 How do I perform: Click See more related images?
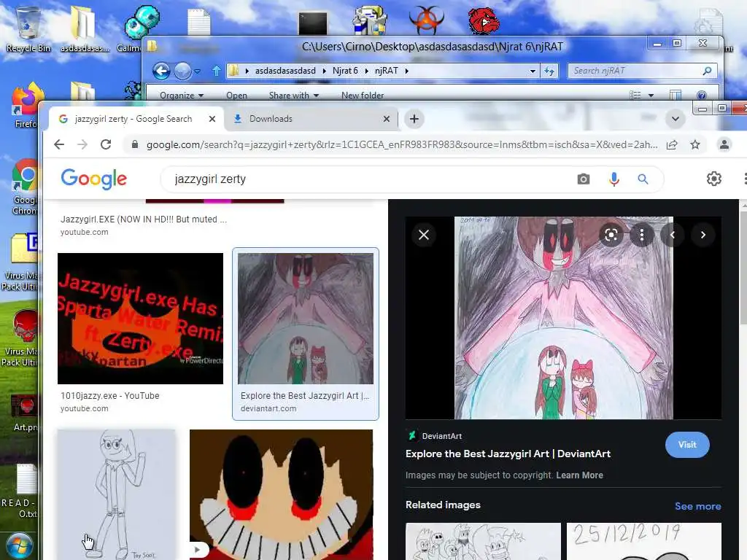coord(697,506)
